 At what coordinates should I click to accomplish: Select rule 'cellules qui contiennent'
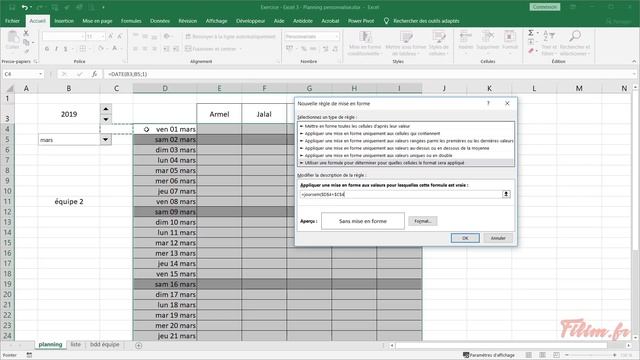406,133
